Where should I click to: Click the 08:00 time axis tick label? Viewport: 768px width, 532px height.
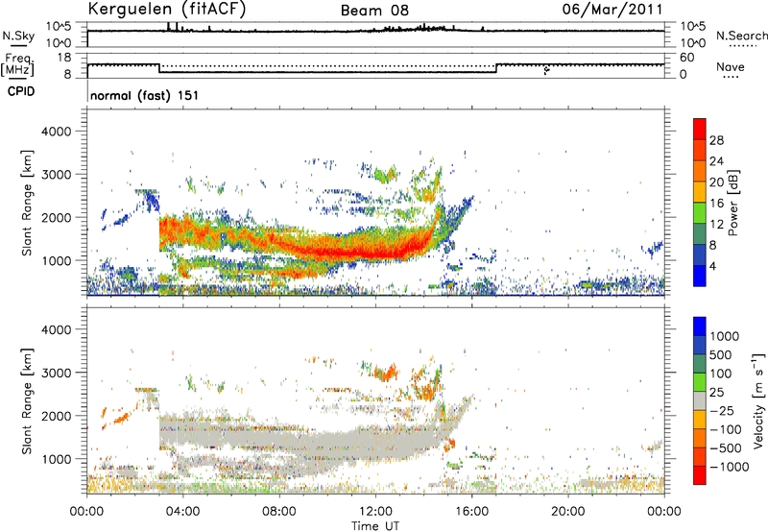(x=279, y=512)
